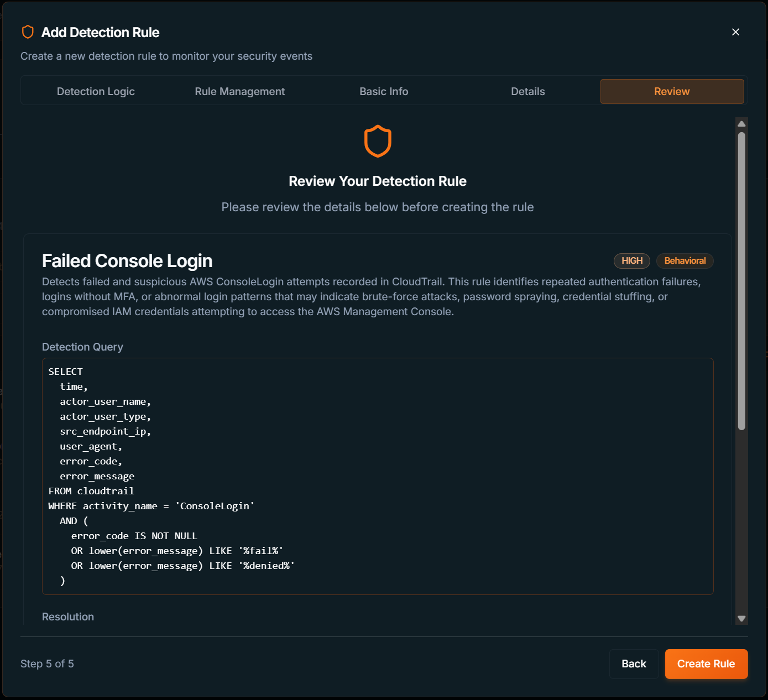Switch to the Rule Management tab
This screenshot has height=700, width=768.
tap(240, 91)
